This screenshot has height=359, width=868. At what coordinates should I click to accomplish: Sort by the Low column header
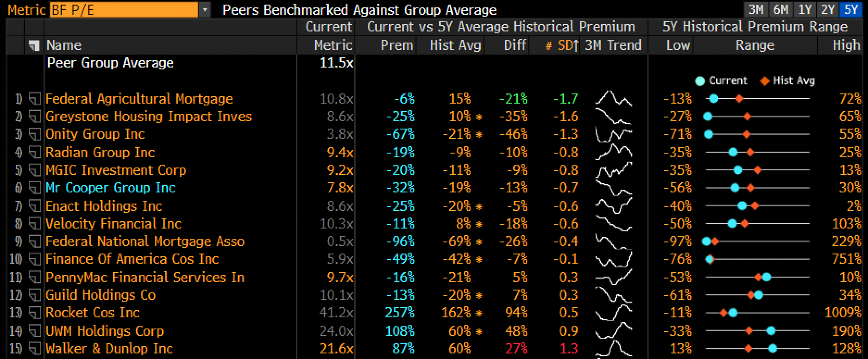click(678, 45)
